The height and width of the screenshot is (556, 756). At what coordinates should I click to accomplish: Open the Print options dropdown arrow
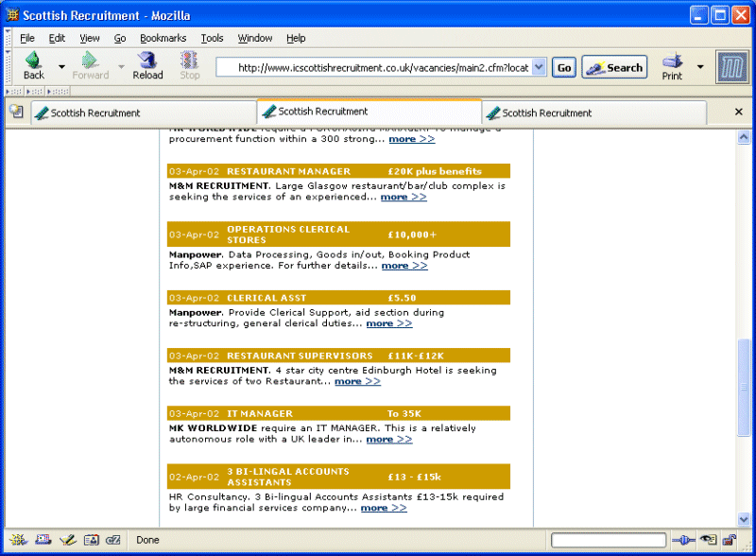(700, 66)
